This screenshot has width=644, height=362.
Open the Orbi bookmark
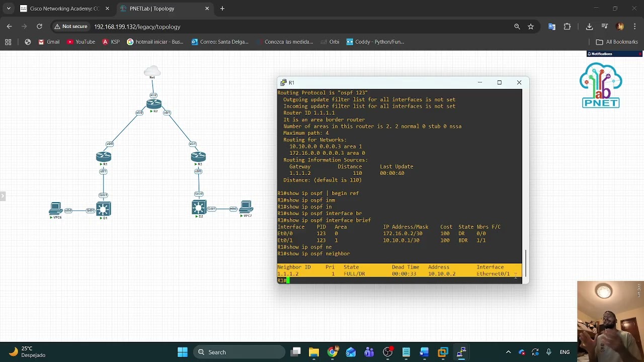tap(330, 42)
